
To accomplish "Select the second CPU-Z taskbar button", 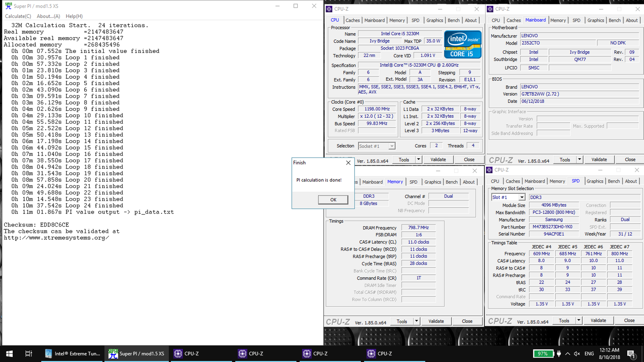I will click(x=265, y=354).
